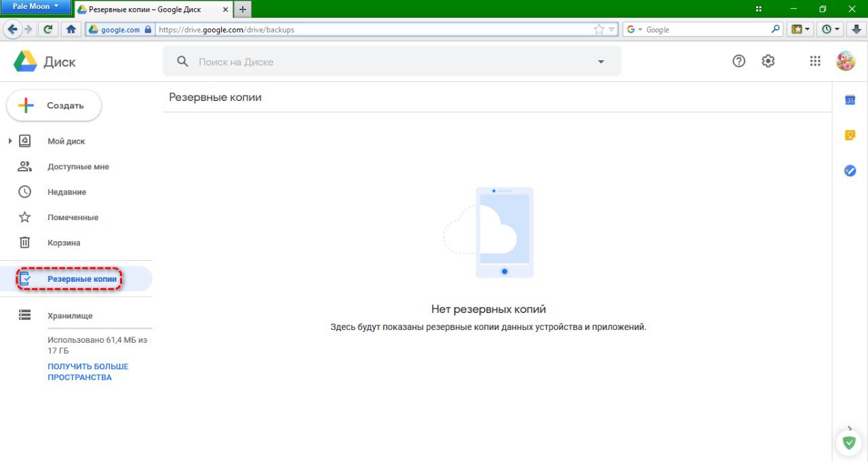The height and width of the screenshot is (462, 868).
Task: Open the account avatar menu
Action: pos(846,61)
